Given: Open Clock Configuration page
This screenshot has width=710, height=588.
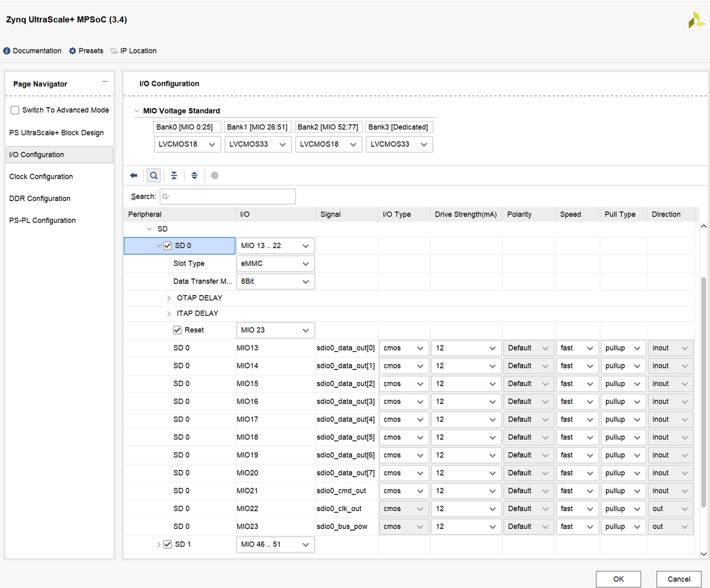Looking at the screenshot, I should point(41,177).
